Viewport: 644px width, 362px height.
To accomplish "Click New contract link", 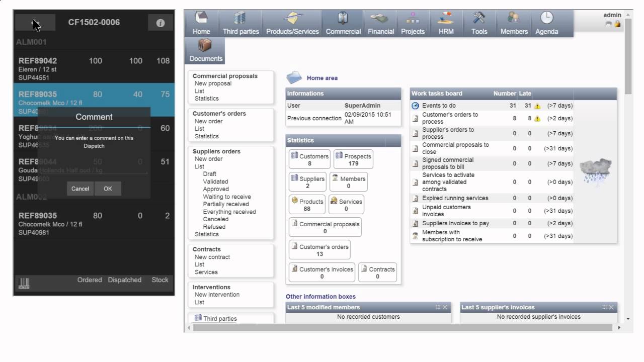I will point(212,257).
